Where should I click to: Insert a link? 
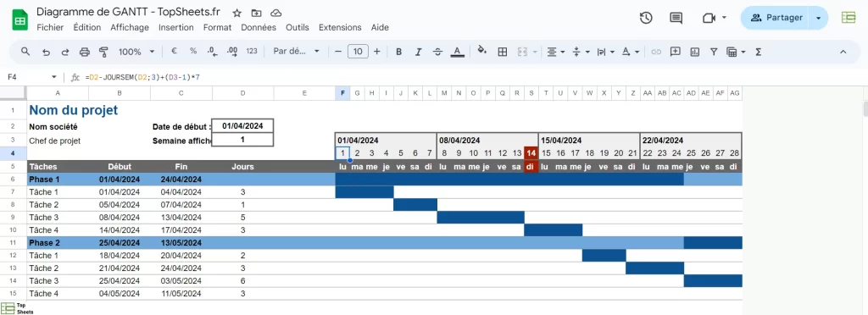[x=656, y=52]
